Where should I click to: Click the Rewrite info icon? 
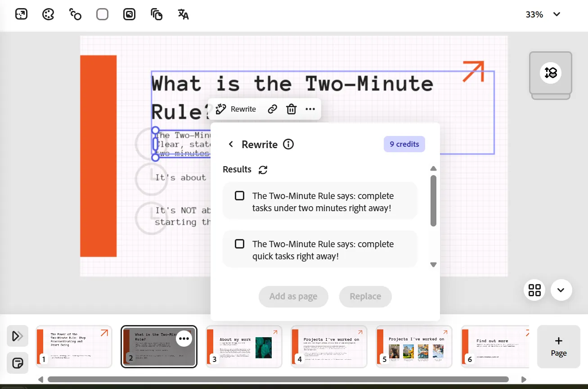coord(288,144)
